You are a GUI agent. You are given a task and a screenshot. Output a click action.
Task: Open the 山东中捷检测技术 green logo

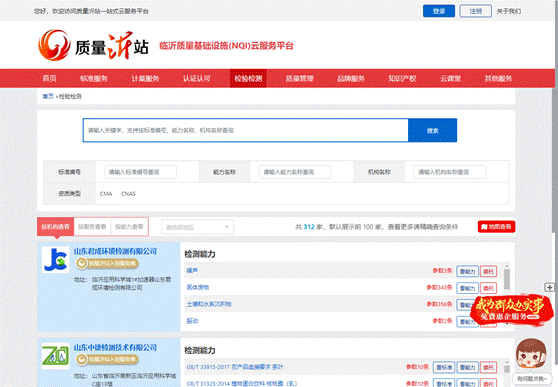pos(56,356)
